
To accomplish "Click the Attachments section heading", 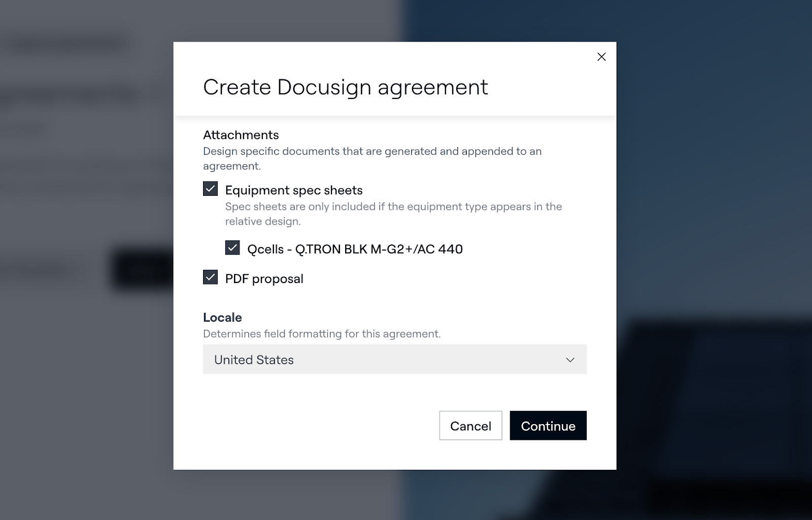I will pos(241,135).
